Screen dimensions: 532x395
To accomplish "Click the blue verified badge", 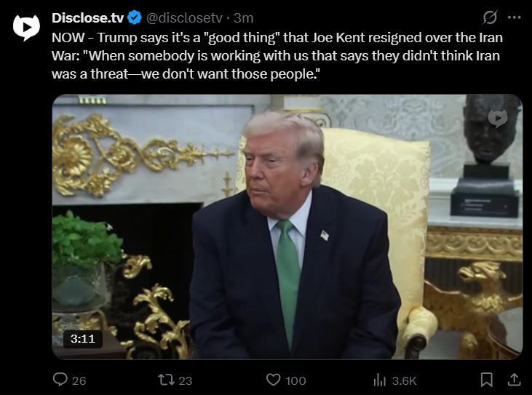I will [x=135, y=17].
